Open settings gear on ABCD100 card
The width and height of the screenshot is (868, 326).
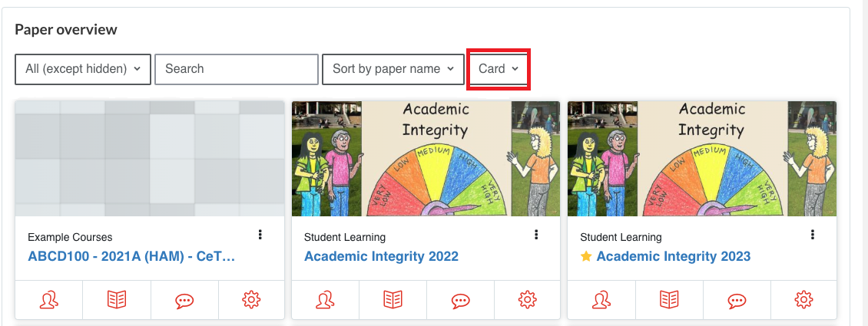click(251, 300)
